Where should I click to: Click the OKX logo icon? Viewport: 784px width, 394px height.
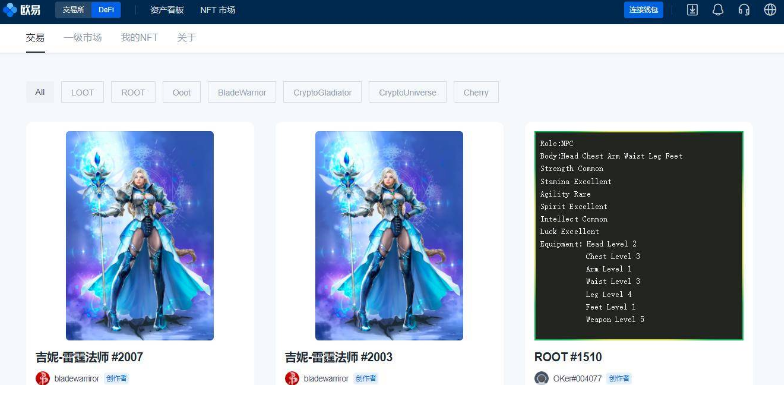coord(10,10)
